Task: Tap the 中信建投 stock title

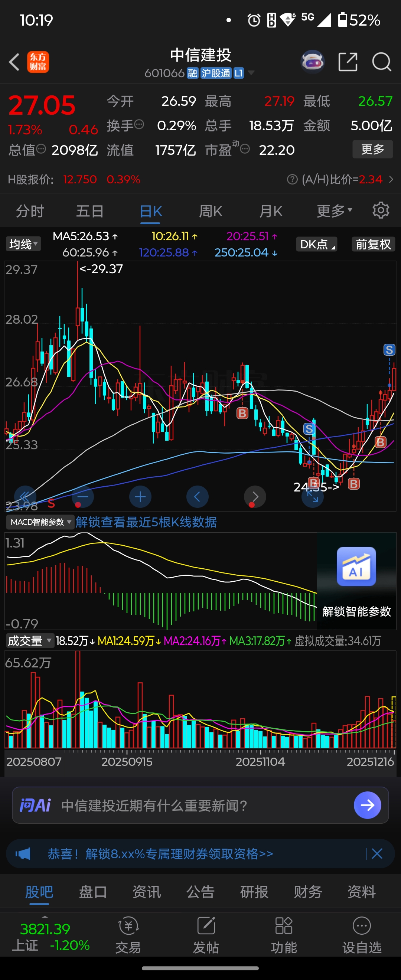Action: tap(200, 55)
